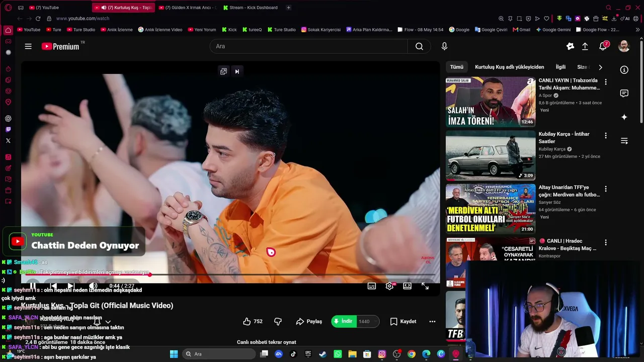Dislike the video
644x362 pixels.
pos(278,321)
